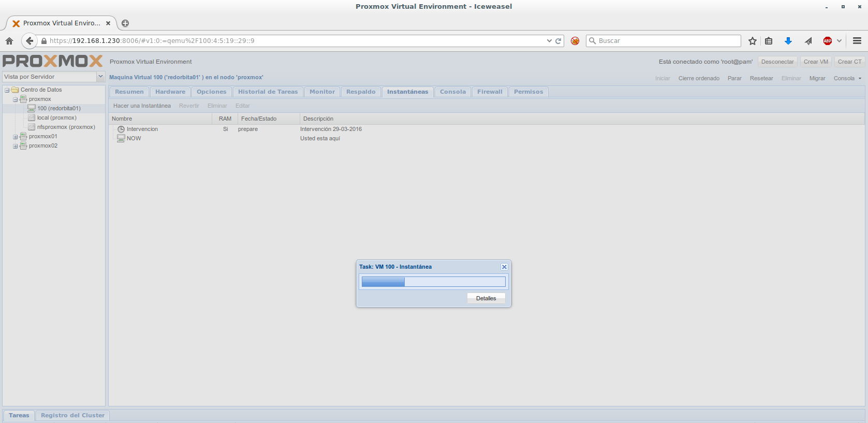Bookmark the page with the star icon
Screen dimensions: 868x423
(x=752, y=41)
